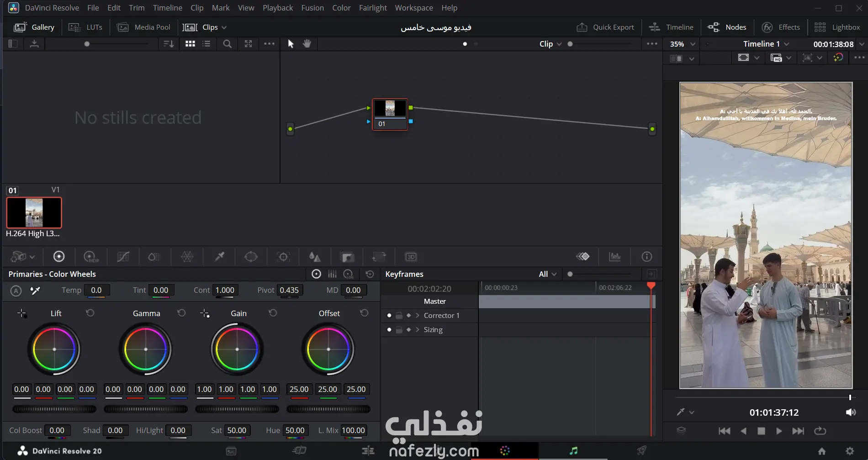Toggle the Timeline panel button
Viewport: 868px width, 460px height.
[671, 27]
